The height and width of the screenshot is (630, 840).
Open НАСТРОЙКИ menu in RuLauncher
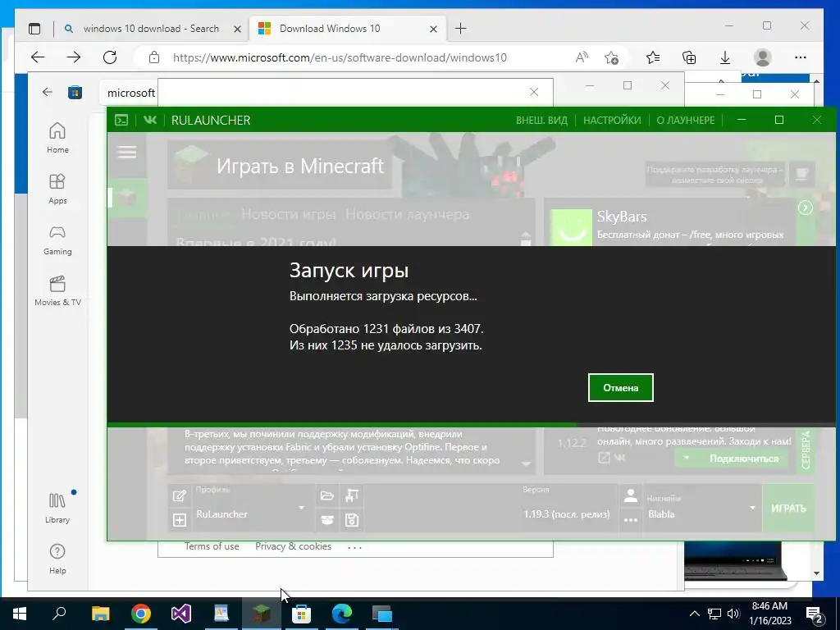pyautogui.click(x=612, y=121)
